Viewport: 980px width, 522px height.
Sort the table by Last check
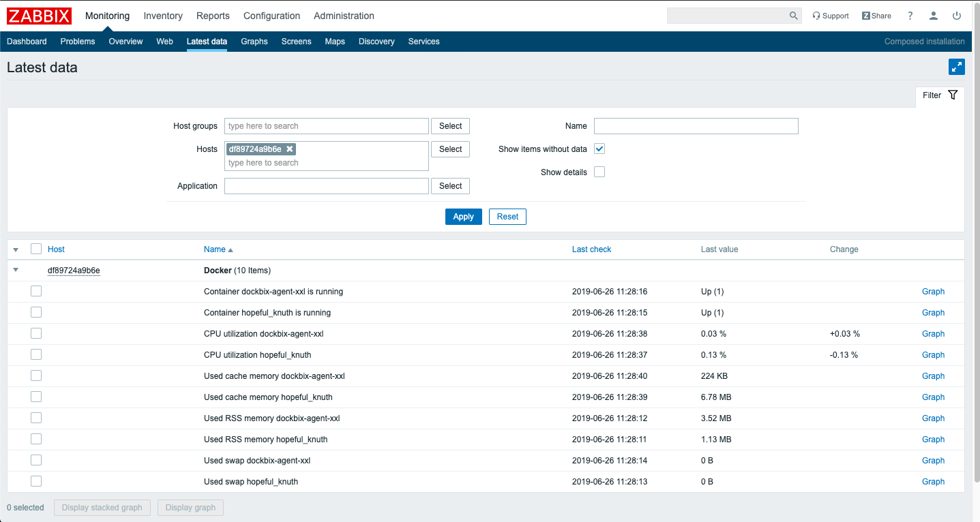point(591,249)
